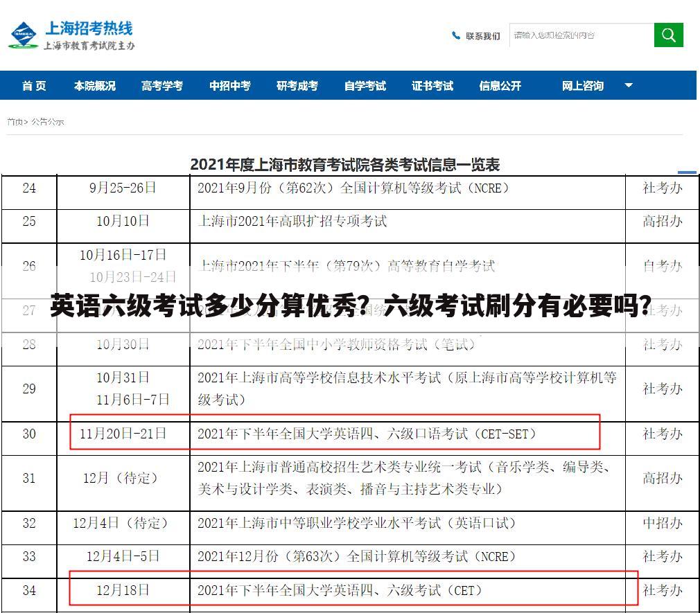The image size is (700, 613).
Task: Click row number 30
Action: (29, 433)
